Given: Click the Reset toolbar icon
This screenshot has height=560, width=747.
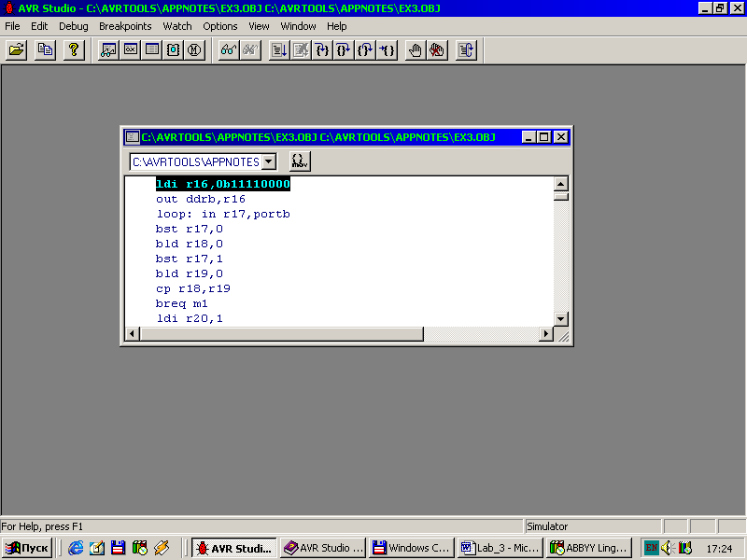Looking at the screenshot, I should (x=466, y=50).
